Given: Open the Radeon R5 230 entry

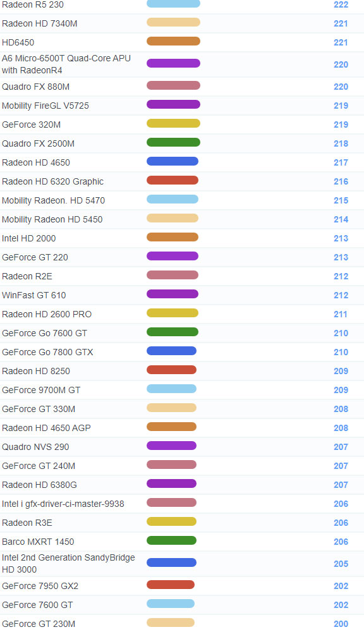Looking at the screenshot, I should [x=33, y=5].
